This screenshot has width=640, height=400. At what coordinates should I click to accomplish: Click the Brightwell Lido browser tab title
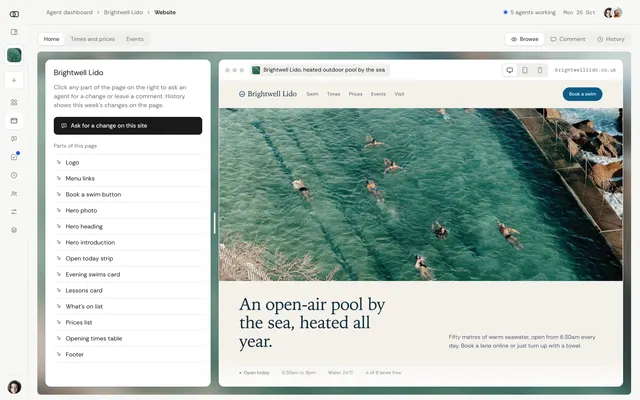click(320, 70)
